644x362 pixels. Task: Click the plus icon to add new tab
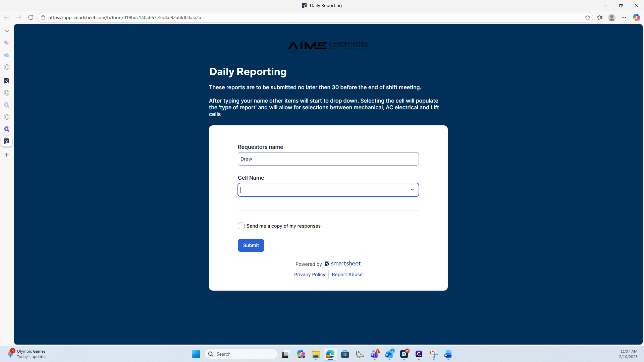(x=7, y=155)
